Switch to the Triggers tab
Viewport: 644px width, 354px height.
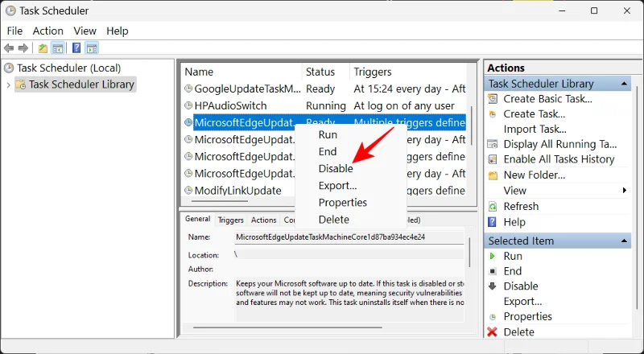(x=231, y=220)
